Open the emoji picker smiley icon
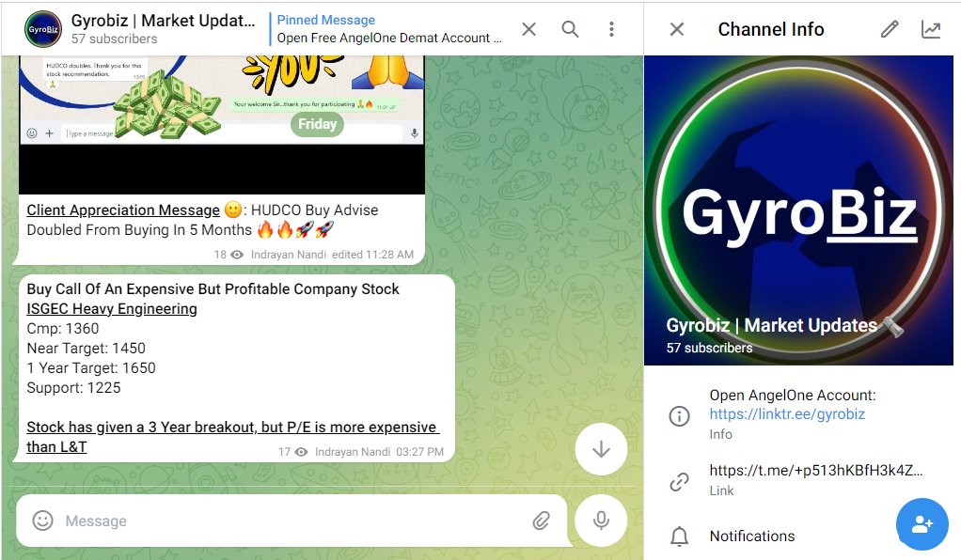The width and height of the screenshot is (961, 560). [x=42, y=521]
